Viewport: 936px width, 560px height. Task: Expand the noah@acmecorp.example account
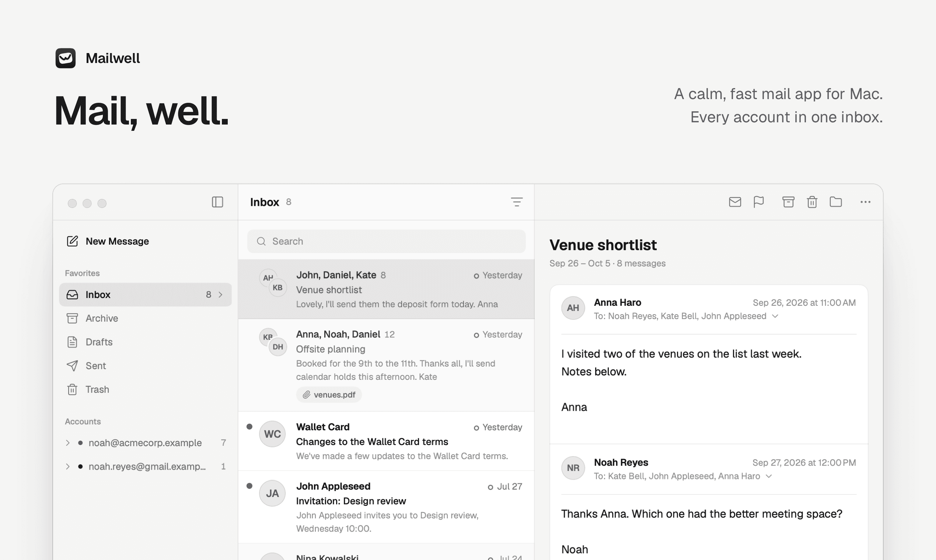tap(68, 442)
